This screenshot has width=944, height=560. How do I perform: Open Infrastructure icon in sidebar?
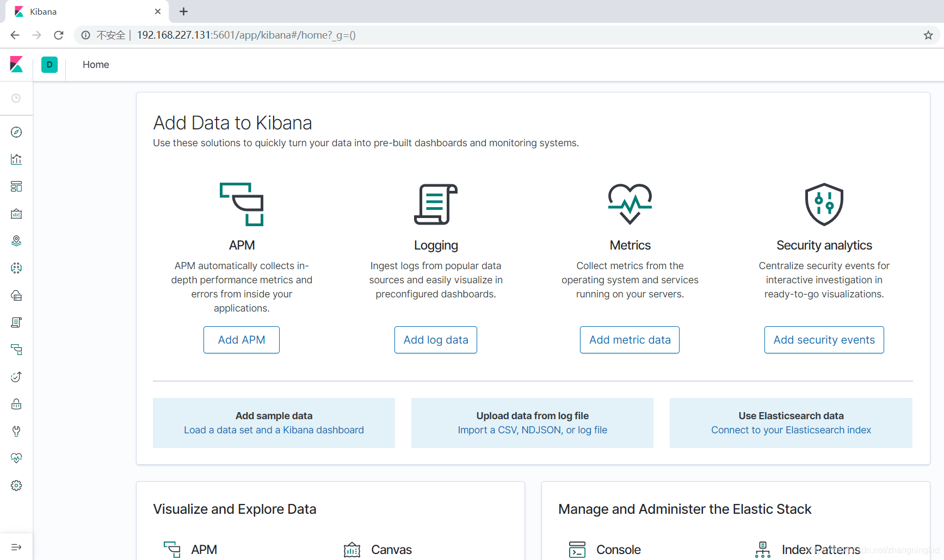[x=16, y=295]
